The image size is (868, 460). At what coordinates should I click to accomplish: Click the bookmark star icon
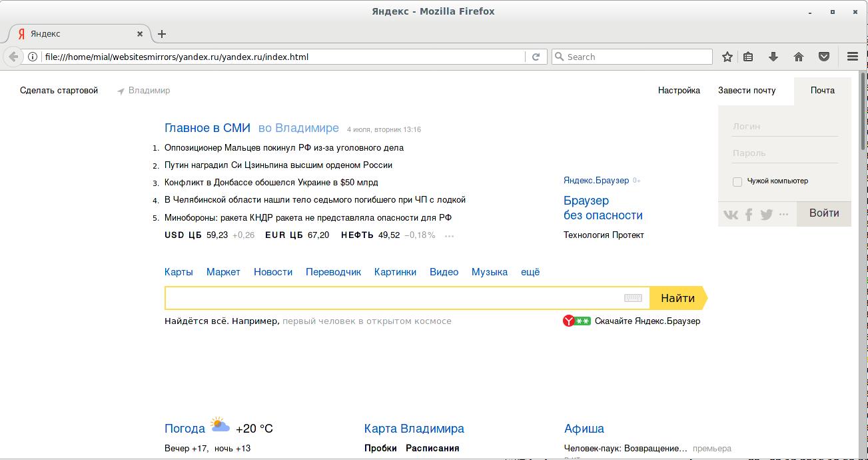coord(727,57)
